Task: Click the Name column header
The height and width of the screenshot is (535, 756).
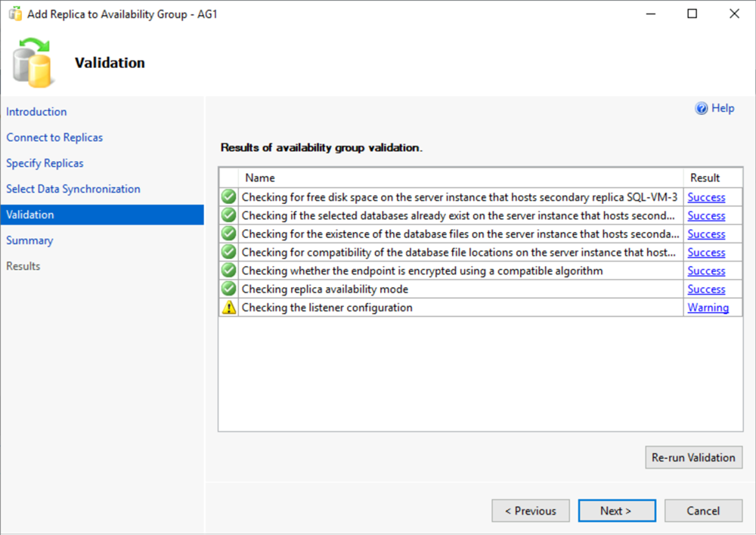Action: pos(260,177)
